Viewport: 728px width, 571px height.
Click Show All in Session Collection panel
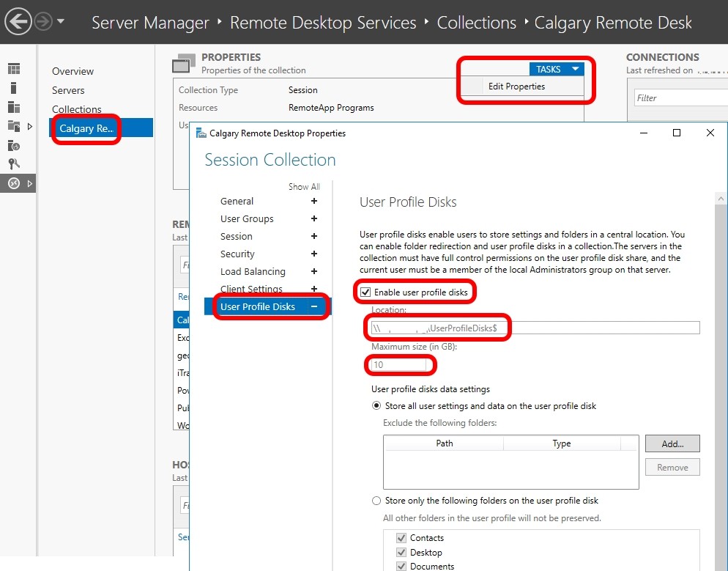point(304,187)
